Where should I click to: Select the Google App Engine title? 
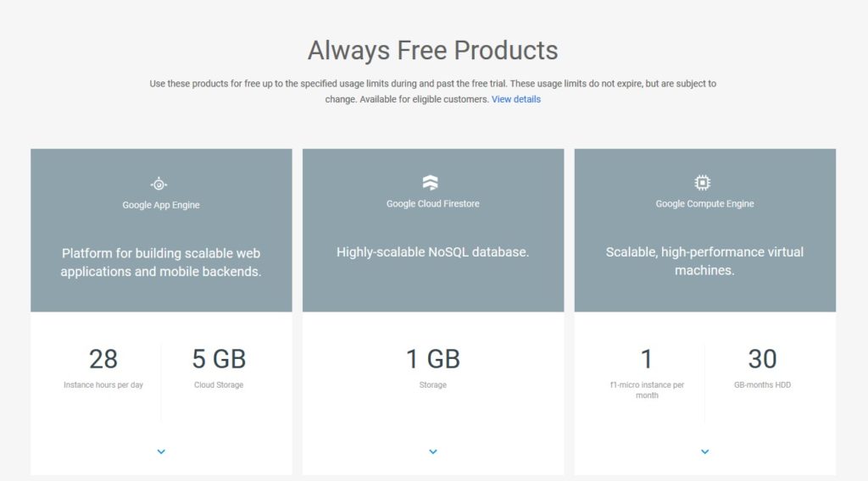point(161,205)
